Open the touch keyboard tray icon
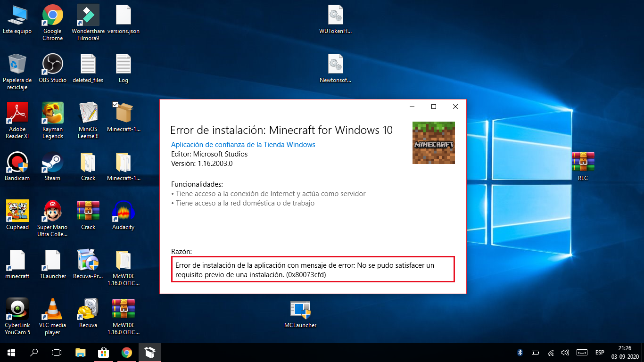This screenshot has width=644, height=362. tap(582, 353)
